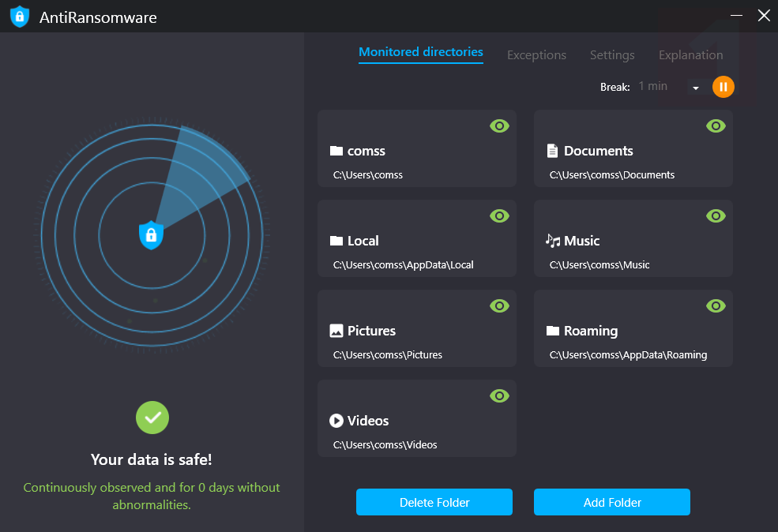Toggle monitoring eye for comss folder
The width and height of the screenshot is (778, 532).
(x=499, y=126)
